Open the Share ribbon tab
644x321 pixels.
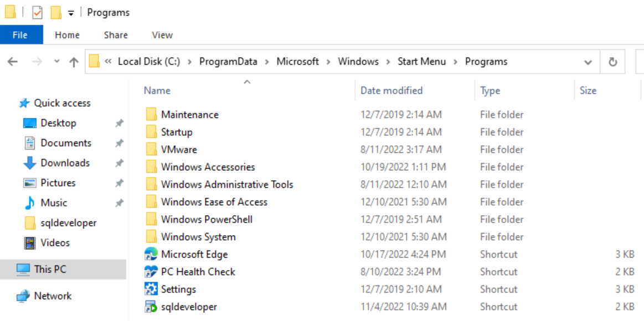click(x=116, y=35)
